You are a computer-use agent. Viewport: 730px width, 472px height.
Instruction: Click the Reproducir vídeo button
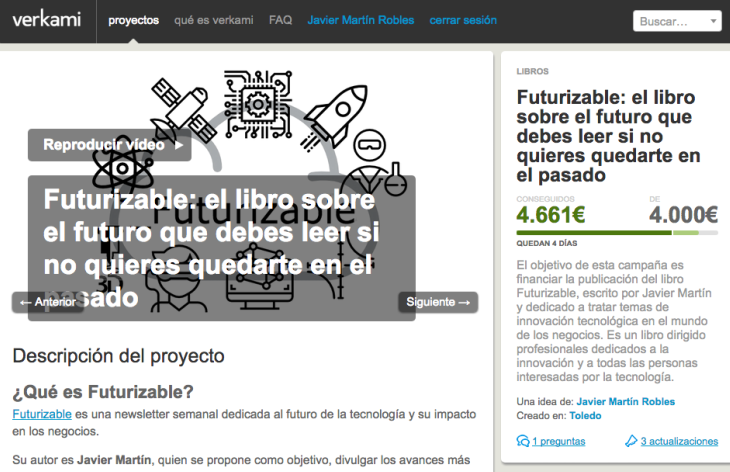coord(109,145)
